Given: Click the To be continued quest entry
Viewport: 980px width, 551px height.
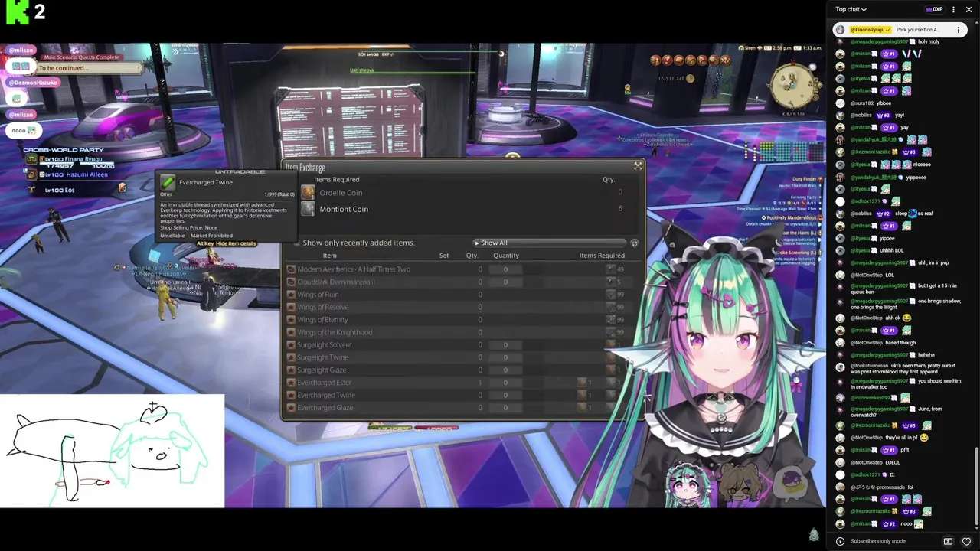Looking at the screenshot, I should click(90, 68).
